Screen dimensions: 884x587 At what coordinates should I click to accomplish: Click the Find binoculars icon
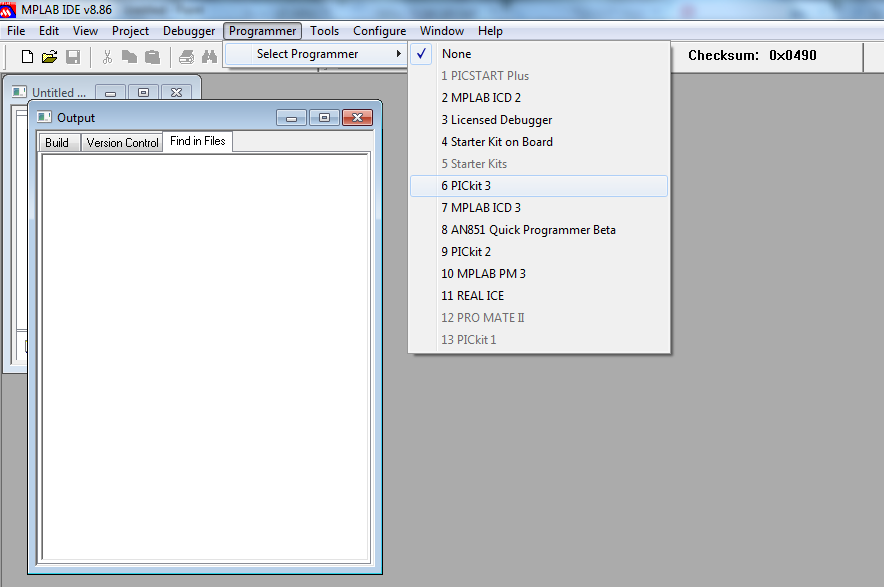[209, 57]
